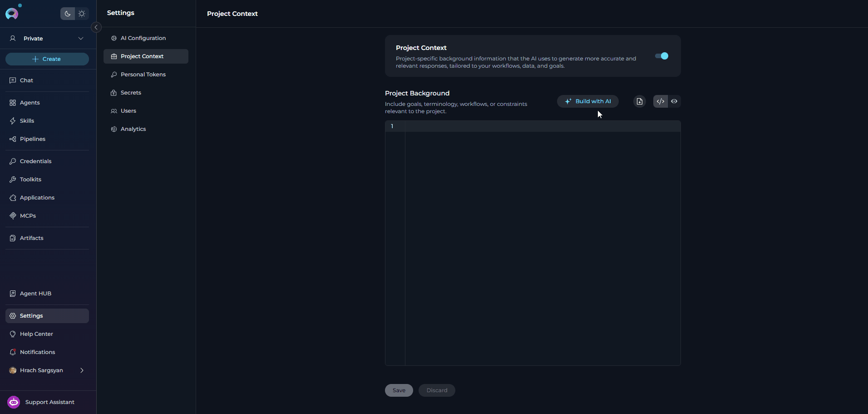This screenshot has width=868, height=414.
Task: Click the app logo in top-left corner
Action: [12, 14]
